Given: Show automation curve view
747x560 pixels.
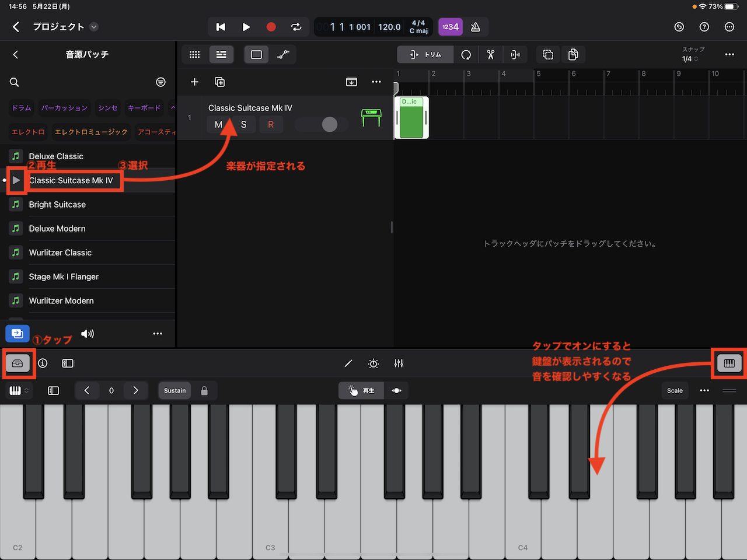Looking at the screenshot, I should [283, 54].
